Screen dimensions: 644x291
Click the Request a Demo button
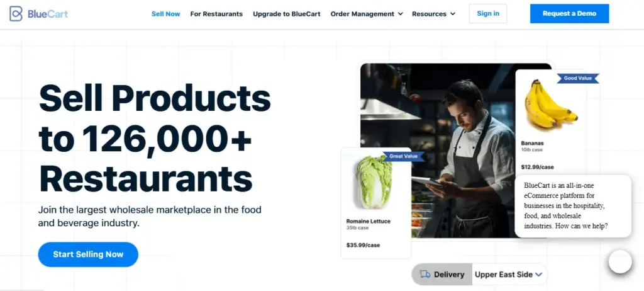pyautogui.click(x=569, y=14)
